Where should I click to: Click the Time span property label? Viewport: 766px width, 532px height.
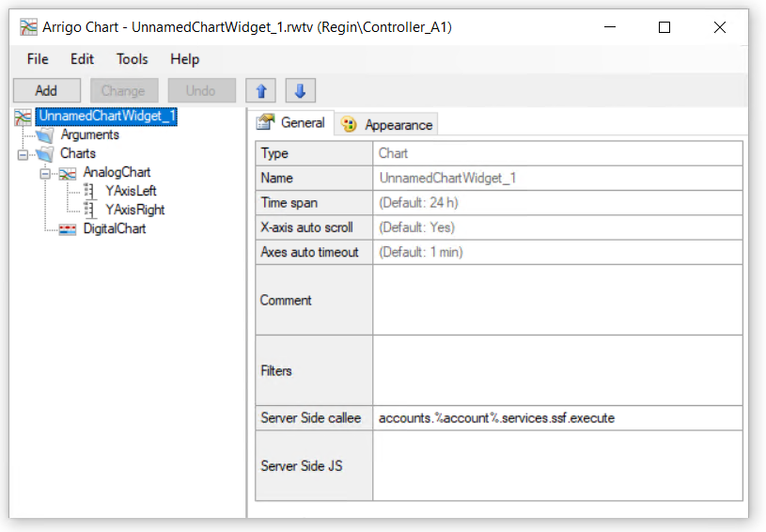(x=289, y=203)
